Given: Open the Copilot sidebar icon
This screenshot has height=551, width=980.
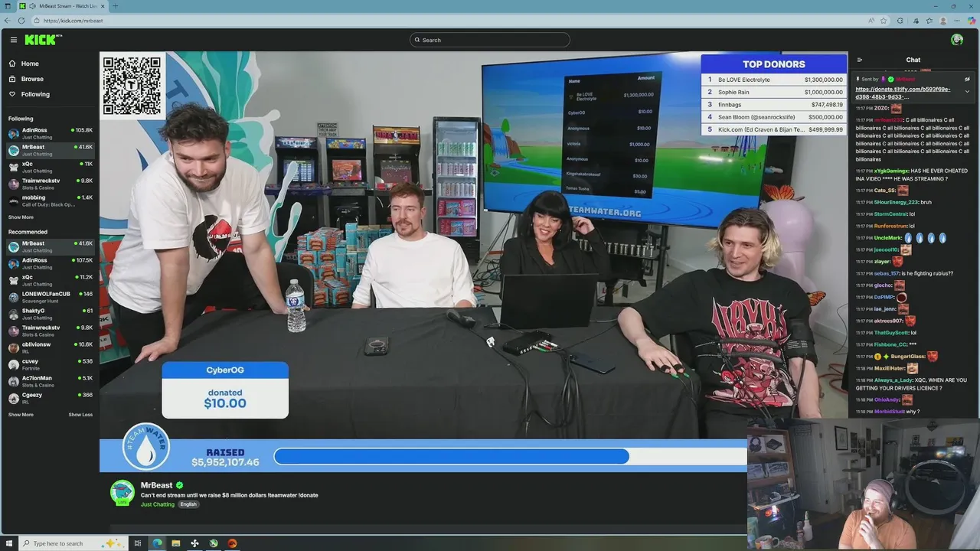Looking at the screenshot, I should click(972, 21).
